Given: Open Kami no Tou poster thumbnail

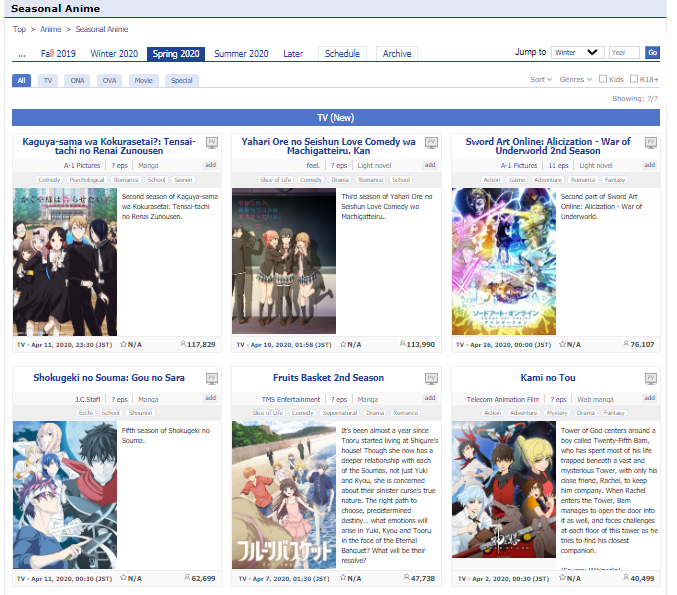Looking at the screenshot, I should click(504, 490).
